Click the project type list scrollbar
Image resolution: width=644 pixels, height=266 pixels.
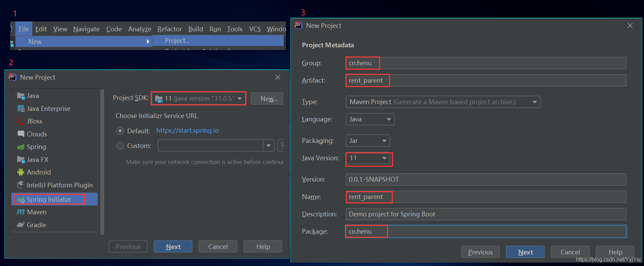click(x=102, y=162)
